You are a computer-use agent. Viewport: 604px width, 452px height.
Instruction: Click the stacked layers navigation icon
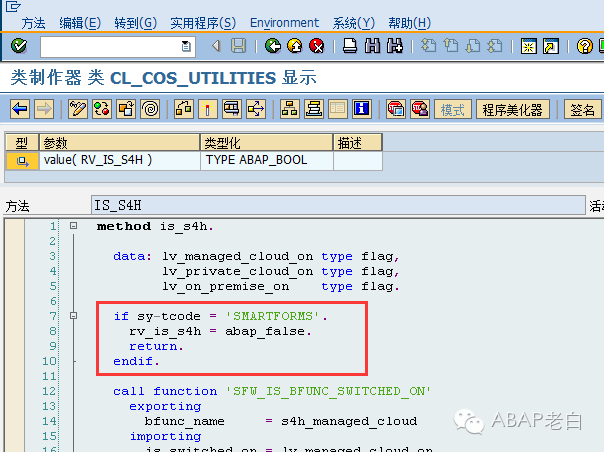(314, 109)
